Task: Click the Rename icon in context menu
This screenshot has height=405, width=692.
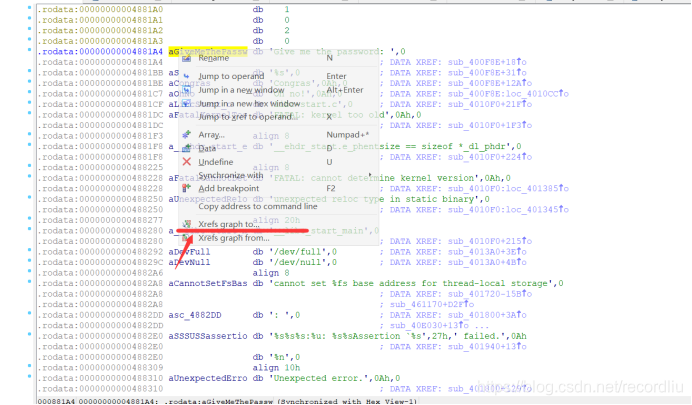Action: (186, 58)
